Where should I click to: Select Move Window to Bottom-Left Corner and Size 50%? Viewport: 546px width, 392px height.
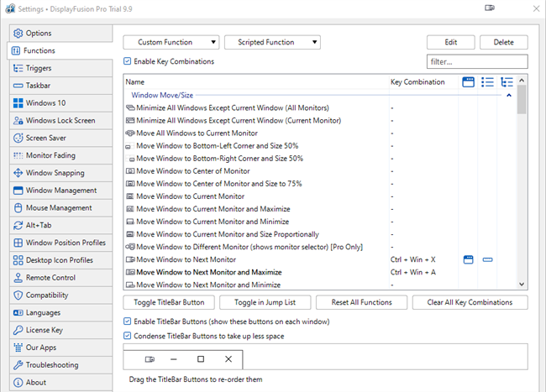coord(218,146)
